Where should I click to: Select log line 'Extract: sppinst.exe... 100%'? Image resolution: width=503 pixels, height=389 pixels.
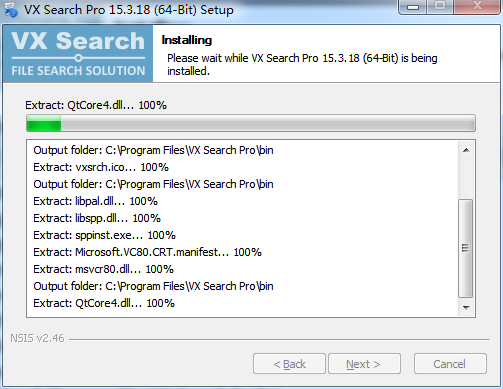click(104, 235)
